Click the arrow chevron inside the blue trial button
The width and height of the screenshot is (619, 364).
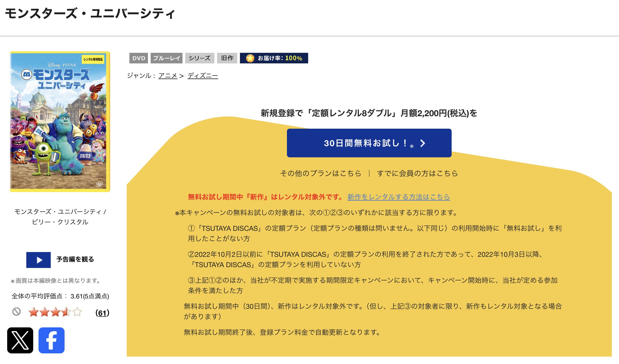point(422,143)
